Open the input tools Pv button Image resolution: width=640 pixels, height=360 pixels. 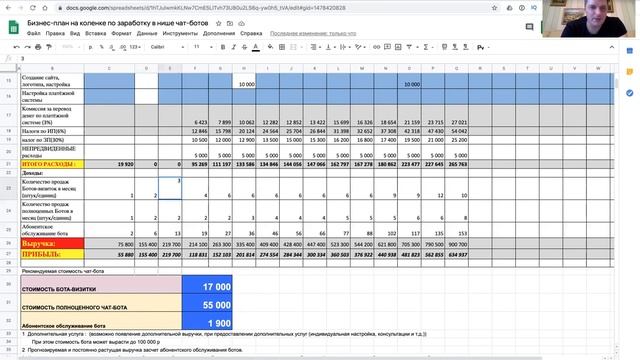coord(483,48)
